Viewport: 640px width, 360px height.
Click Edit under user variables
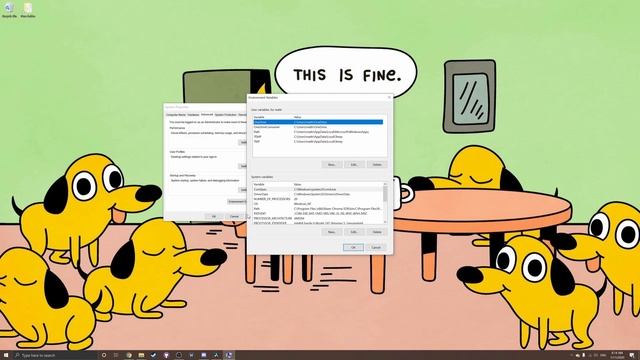point(354,164)
